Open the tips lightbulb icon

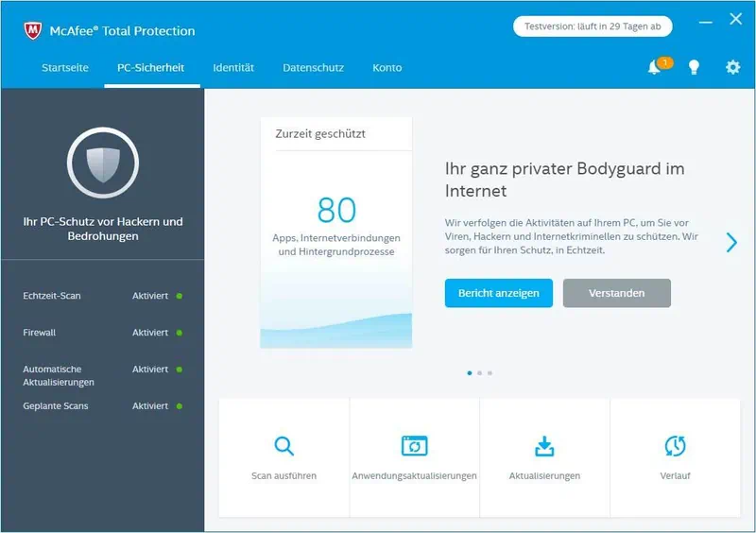694,67
